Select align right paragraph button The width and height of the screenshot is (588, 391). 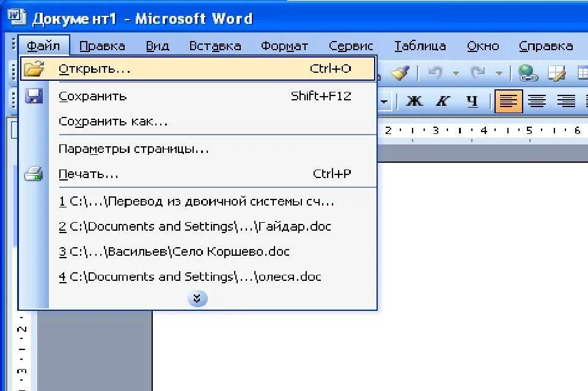pos(566,101)
